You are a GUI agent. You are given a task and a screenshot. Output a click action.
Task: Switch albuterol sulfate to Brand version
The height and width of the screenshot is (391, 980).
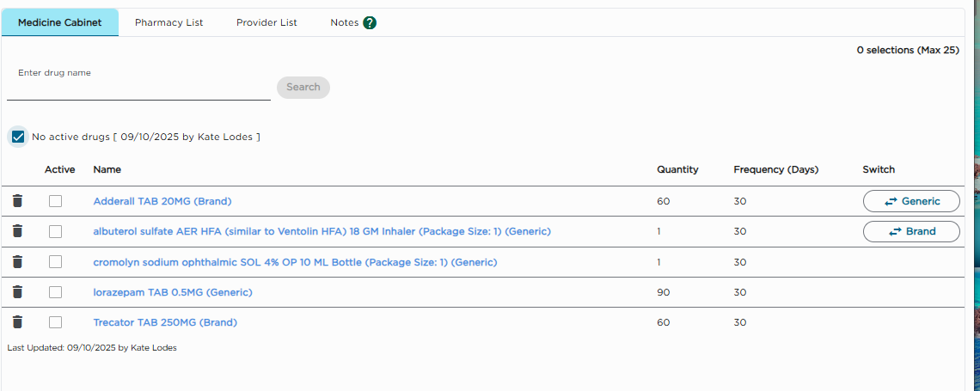pos(911,231)
